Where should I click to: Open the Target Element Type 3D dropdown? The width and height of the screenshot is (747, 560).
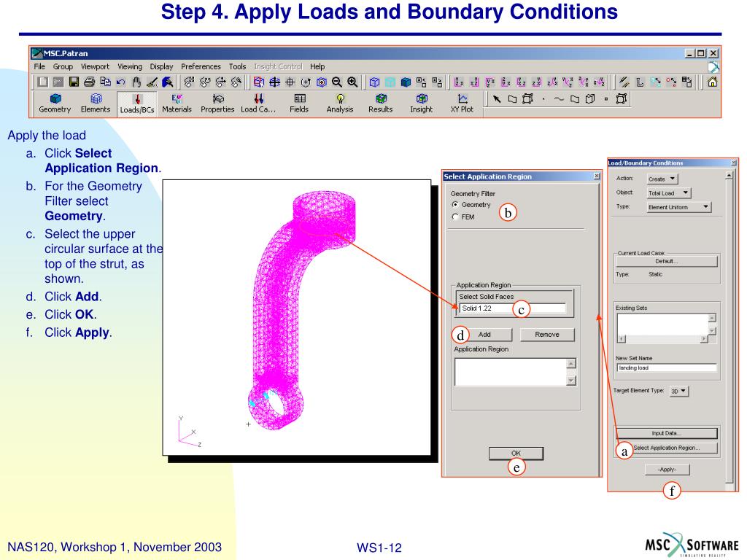click(679, 391)
